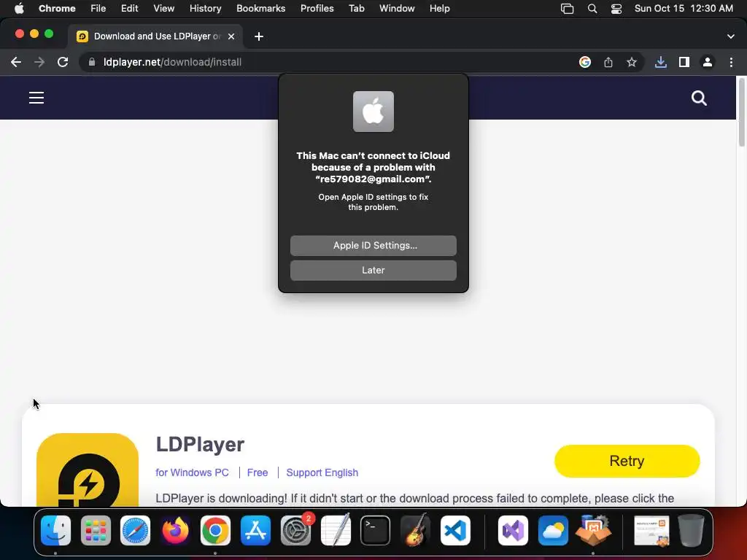
Task: Click the for Windows PC link
Action: click(192, 472)
